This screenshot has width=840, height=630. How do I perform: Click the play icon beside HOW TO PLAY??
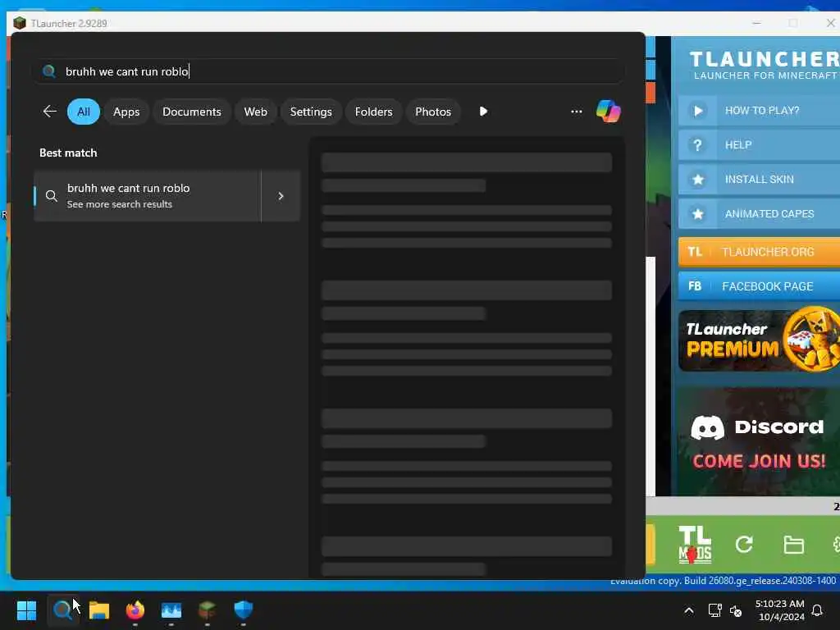pos(697,111)
